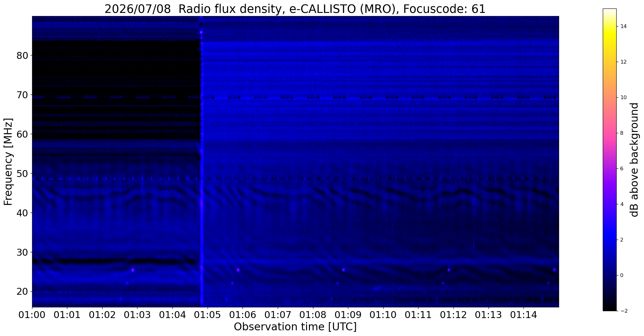Click the 01:00 tick label on time axis
Viewport: 644px width, 336px height.
click(32, 315)
